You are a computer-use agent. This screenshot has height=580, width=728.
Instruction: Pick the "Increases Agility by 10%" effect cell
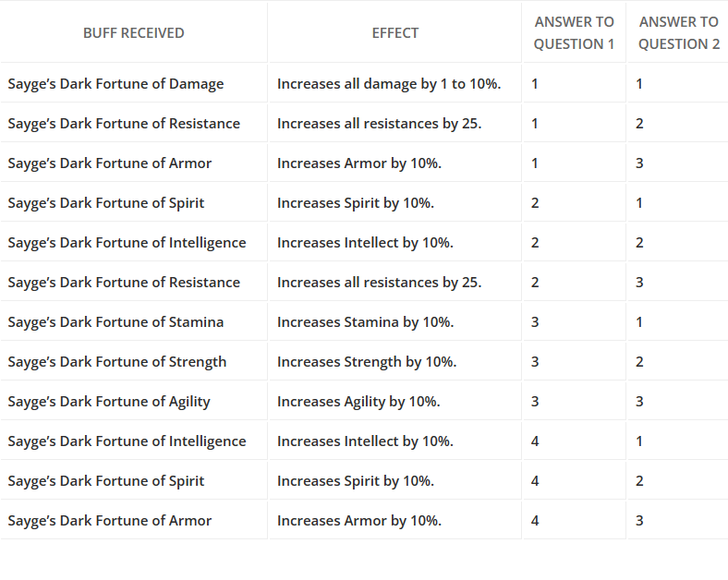coord(358,402)
